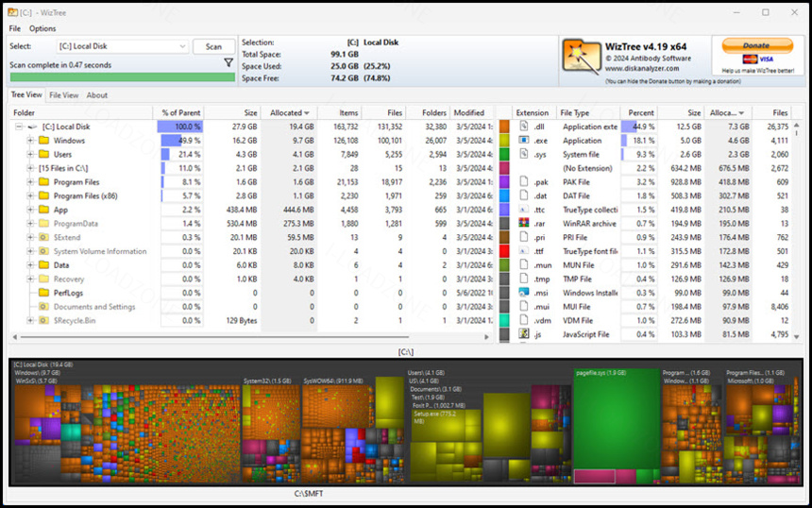Click the MUN File type cell
This screenshot has width=812, height=508.
(x=579, y=265)
